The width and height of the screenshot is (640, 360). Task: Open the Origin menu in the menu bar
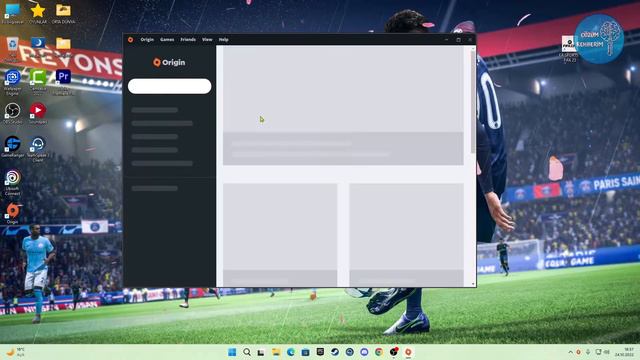coord(147,40)
